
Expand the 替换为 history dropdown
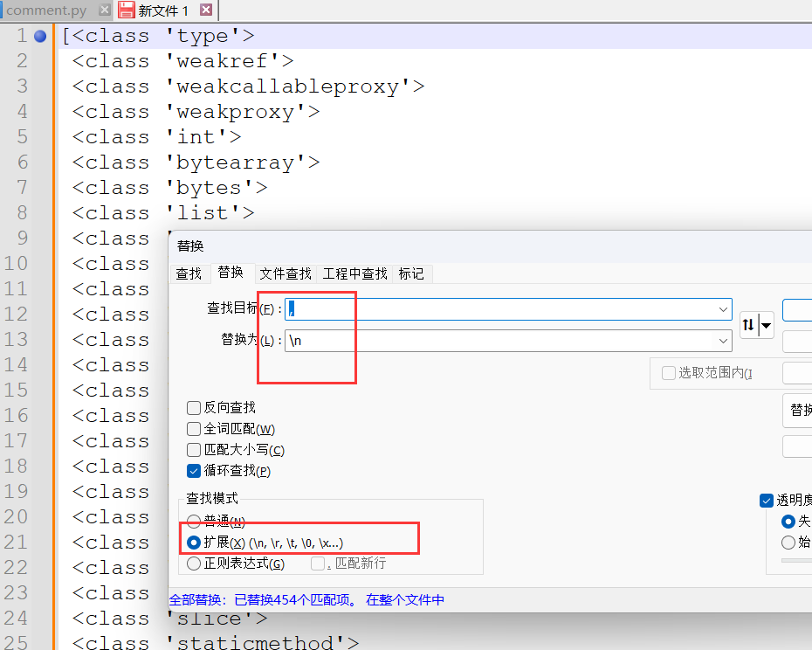click(723, 341)
